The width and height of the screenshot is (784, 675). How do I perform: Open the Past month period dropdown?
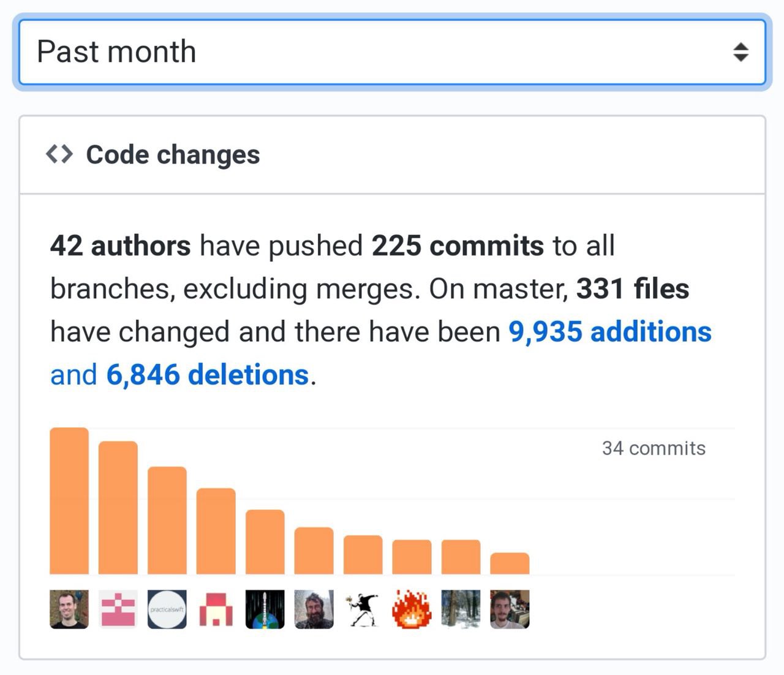392,52
